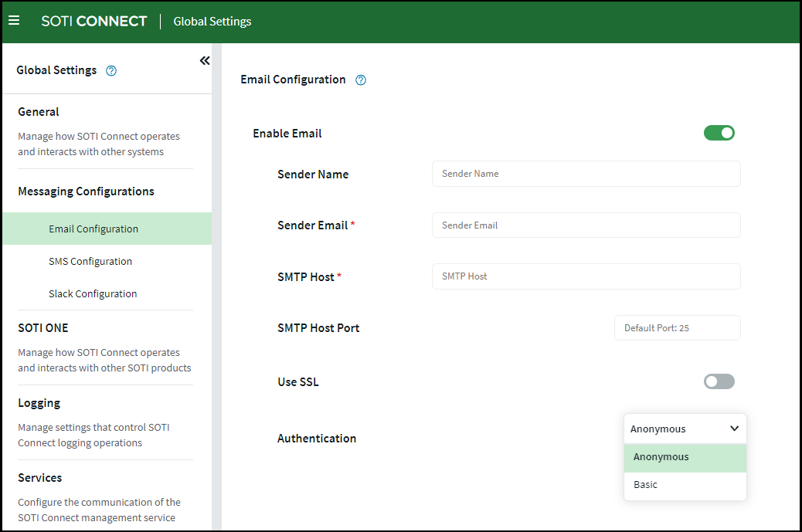Toggle the Enable Email switch
The image size is (802, 532).
tap(719, 133)
